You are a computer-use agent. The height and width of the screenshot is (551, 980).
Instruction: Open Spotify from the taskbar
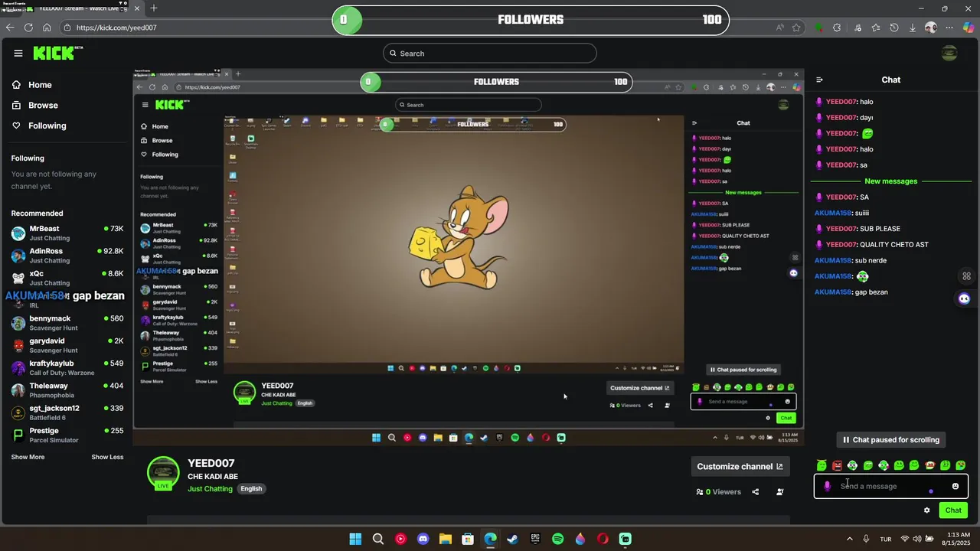coord(557,539)
